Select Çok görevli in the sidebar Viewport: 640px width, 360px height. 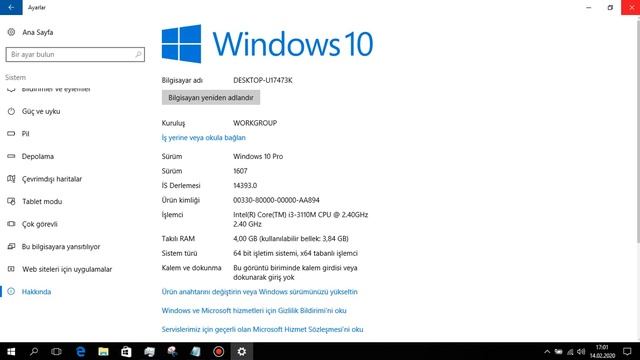[40, 224]
